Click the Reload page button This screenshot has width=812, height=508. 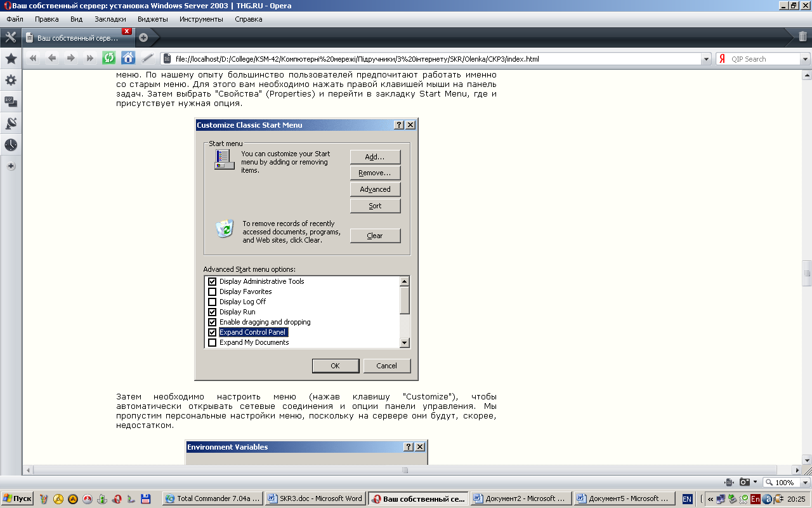tap(109, 58)
